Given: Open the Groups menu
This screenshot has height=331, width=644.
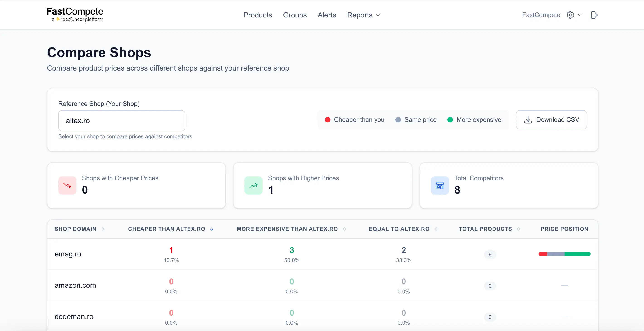Looking at the screenshot, I should pos(295,15).
